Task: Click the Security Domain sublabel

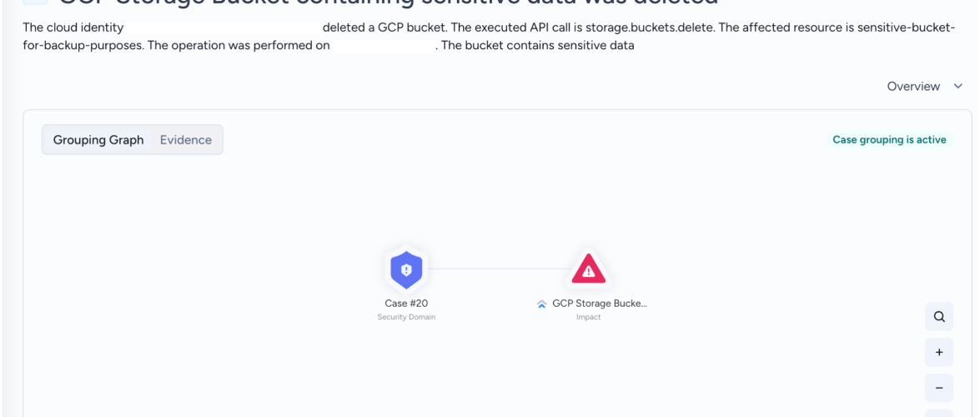Action: point(406,317)
